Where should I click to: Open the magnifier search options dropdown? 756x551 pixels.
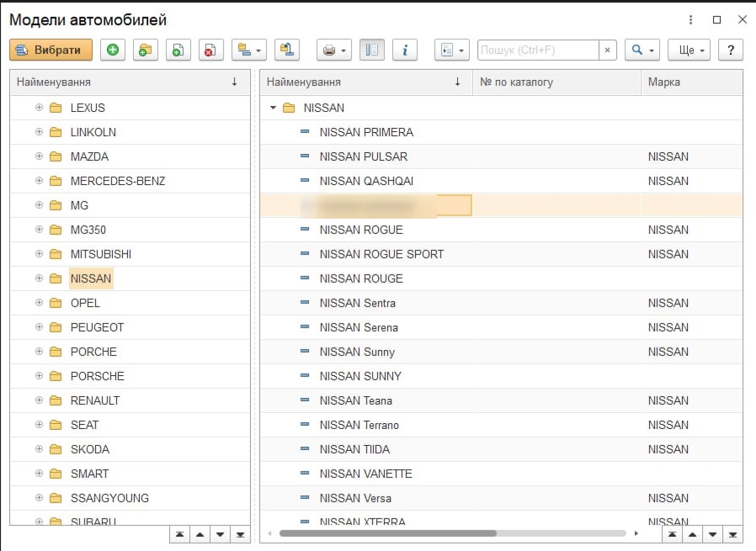[x=642, y=50]
